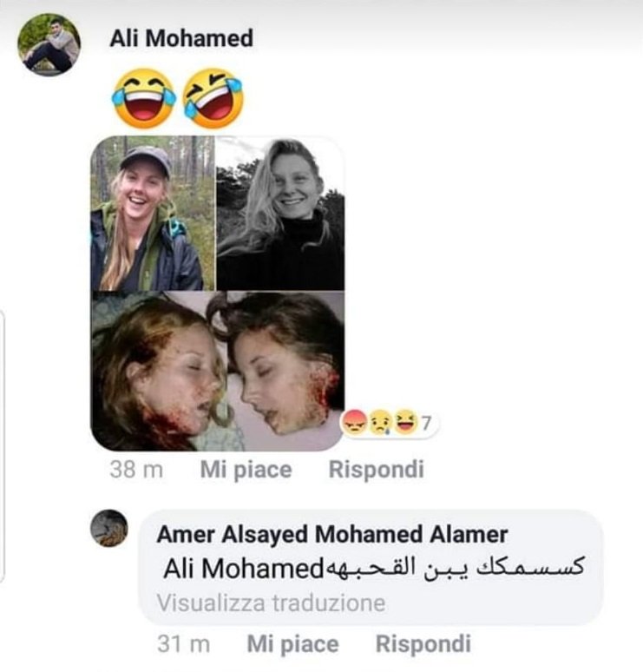
Task: Click the 31 m reply timestamp
Action: 183,643
